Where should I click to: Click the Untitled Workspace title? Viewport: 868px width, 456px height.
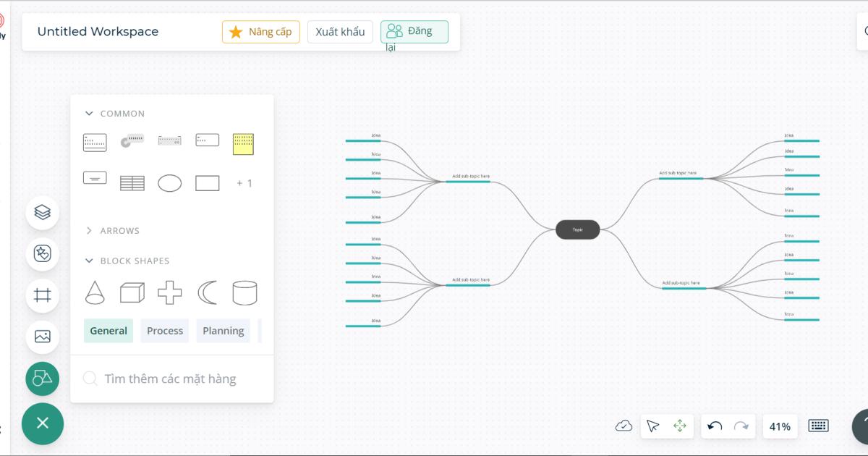pyautogui.click(x=98, y=32)
